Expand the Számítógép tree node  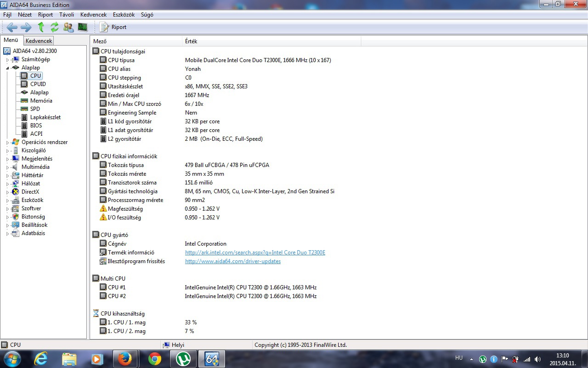tap(7, 59)
